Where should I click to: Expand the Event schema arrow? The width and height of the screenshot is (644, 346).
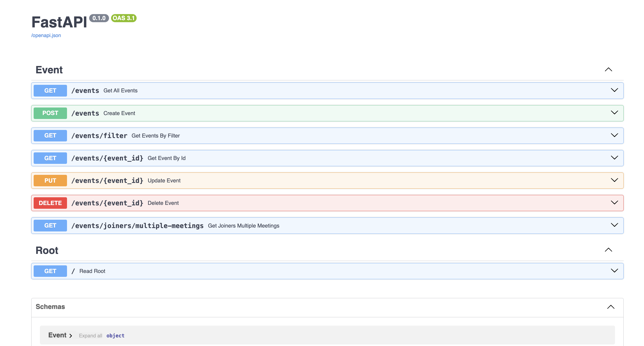point(71,336)
